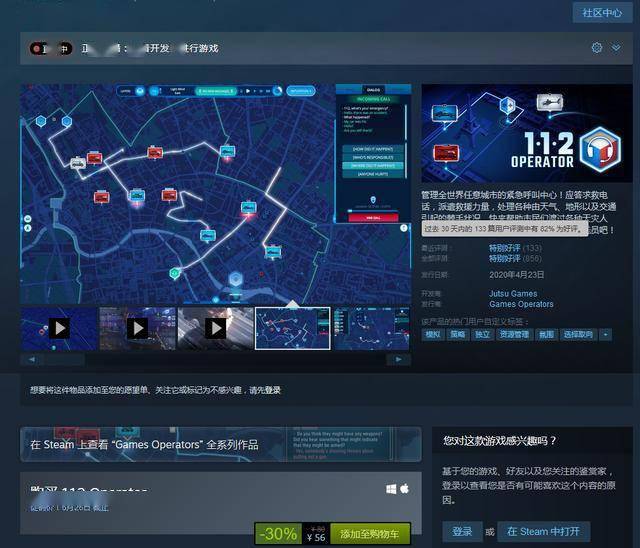Viewport: 640px width, 548px height.
Task: Click the tag between 资源管理 and 选择取向
Action: coord(546,335)
